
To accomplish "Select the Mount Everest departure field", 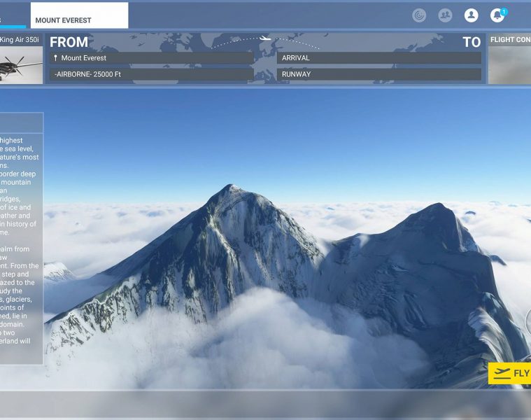I will [x=152, y=58].
